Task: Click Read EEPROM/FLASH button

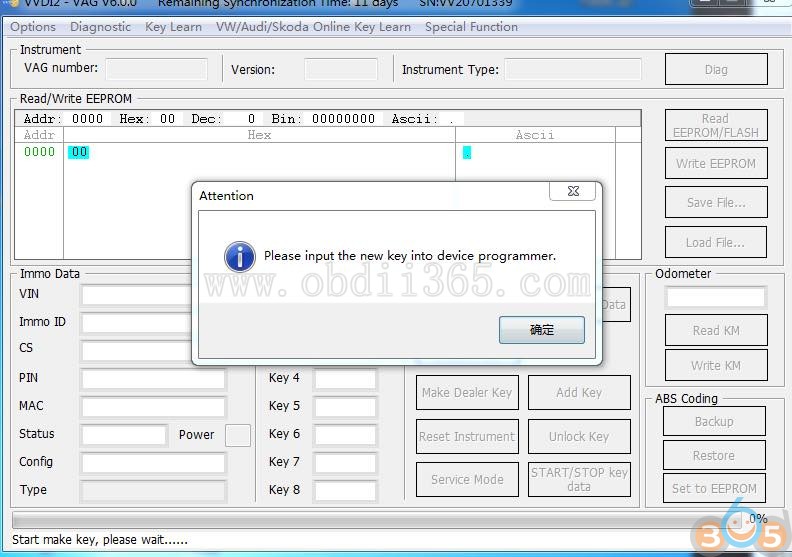Action: point(716,125)
